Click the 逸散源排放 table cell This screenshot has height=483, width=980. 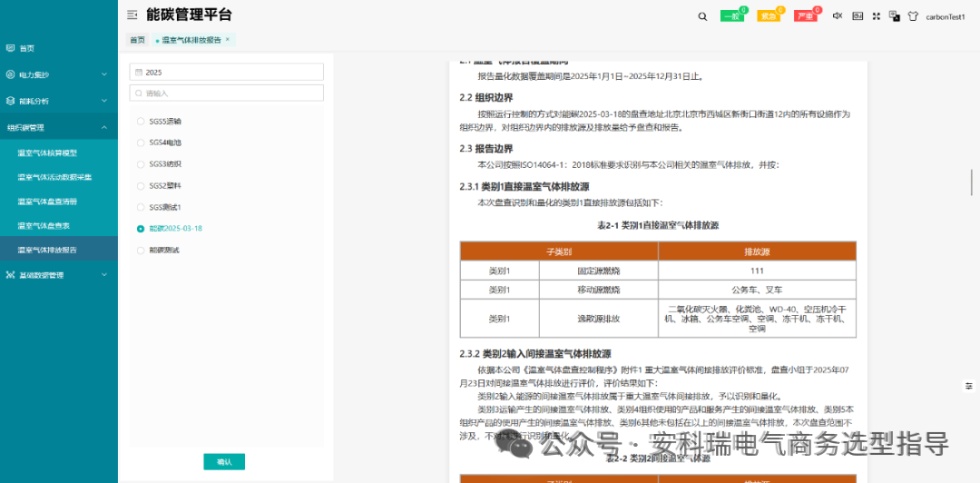tap(599, 319)
